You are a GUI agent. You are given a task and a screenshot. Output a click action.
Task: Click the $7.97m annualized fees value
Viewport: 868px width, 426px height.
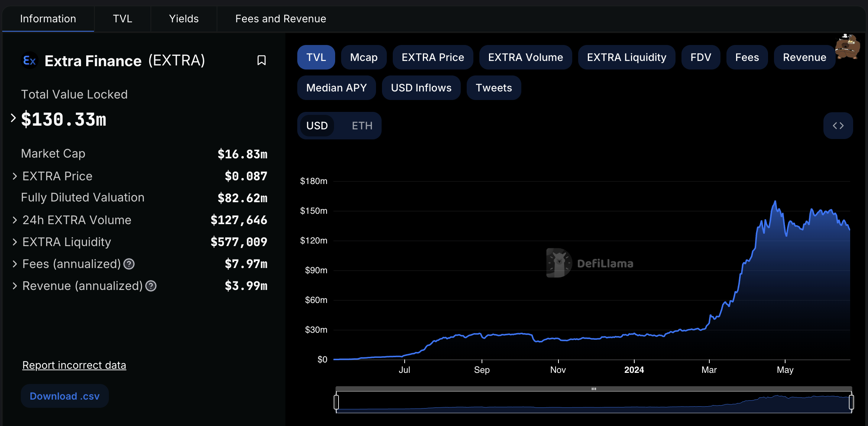click(246, 264)
